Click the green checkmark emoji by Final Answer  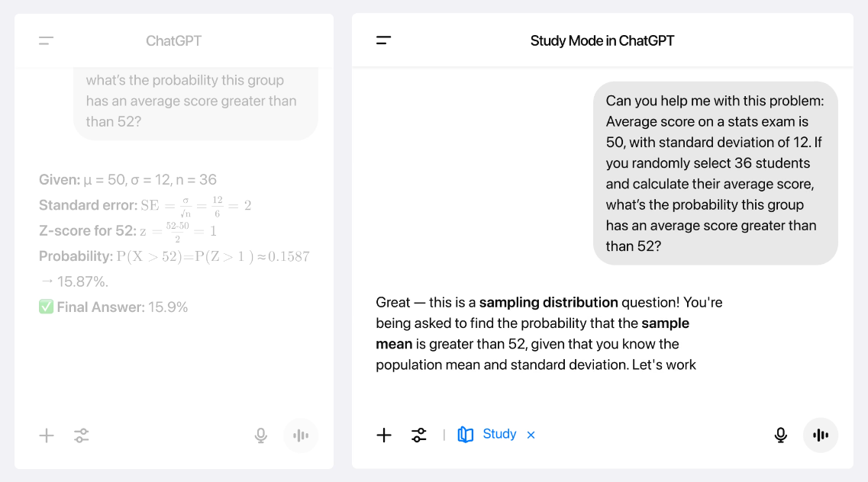[47, 307]
